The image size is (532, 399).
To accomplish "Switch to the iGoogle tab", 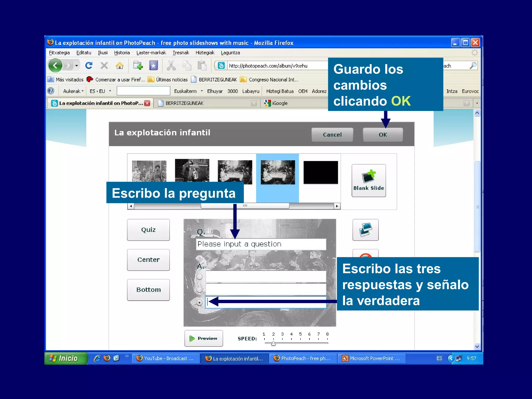I will pos(294,103).
